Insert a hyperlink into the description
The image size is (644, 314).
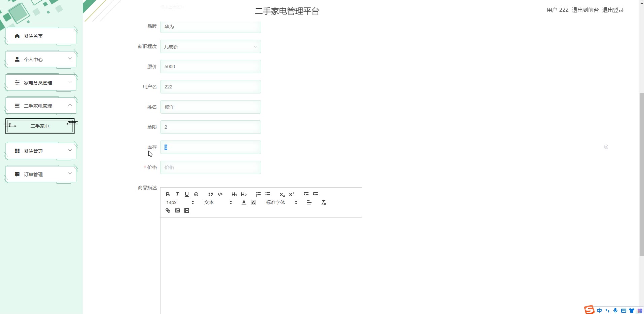168,210
